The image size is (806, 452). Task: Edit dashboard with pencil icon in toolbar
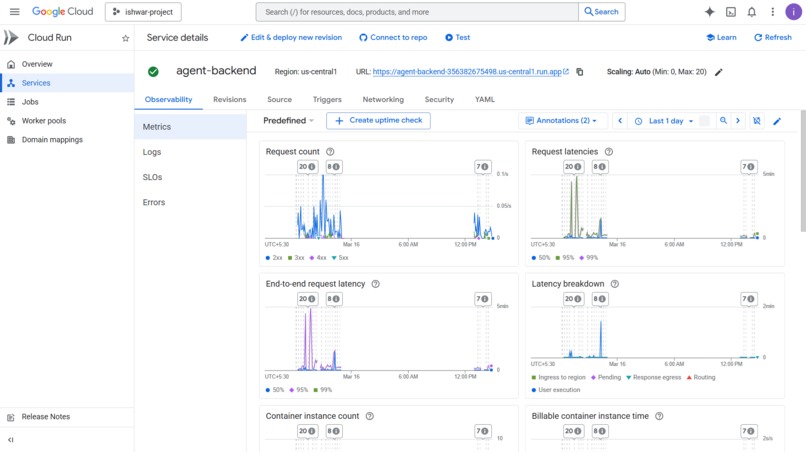pyautogui.click(x=777, y=121)
